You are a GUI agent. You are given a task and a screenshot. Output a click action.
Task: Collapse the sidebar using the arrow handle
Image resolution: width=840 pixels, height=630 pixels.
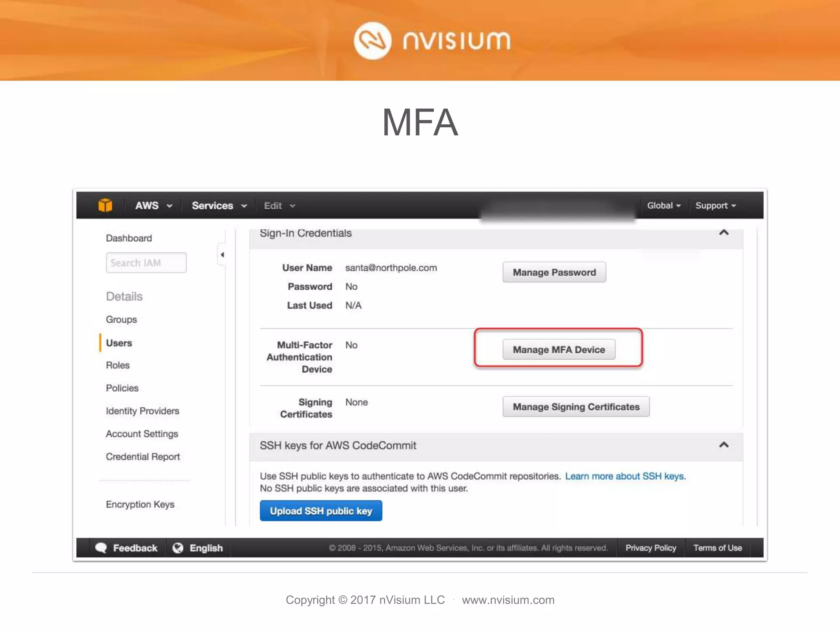[x=222, y=255]
